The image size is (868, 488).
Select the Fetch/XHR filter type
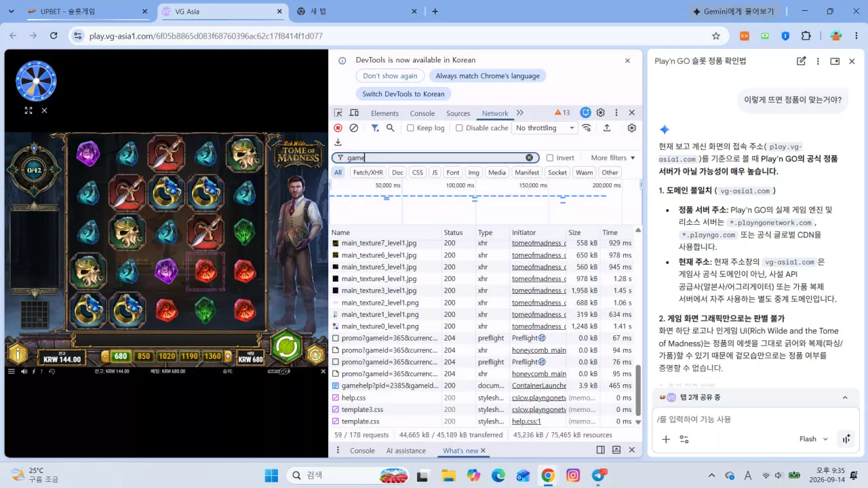(368, 172)
